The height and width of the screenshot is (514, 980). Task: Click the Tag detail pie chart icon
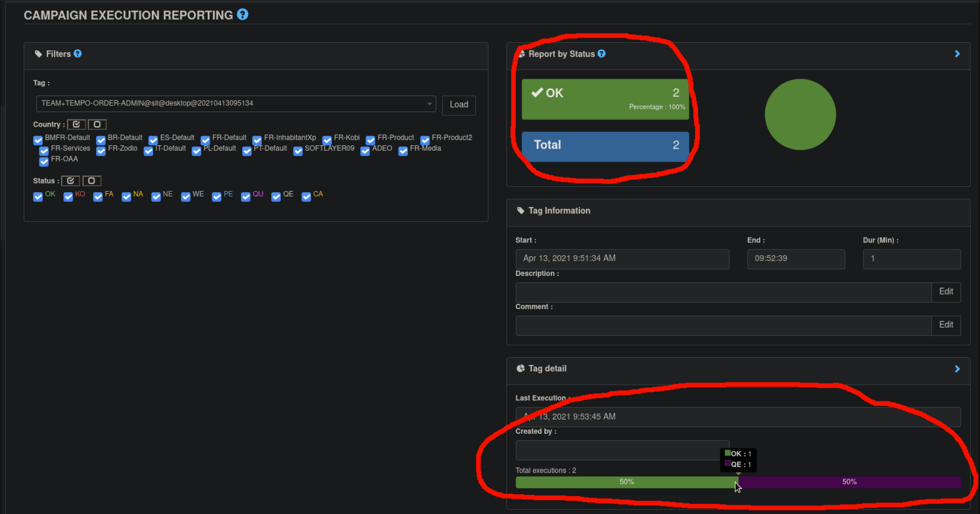520,368
